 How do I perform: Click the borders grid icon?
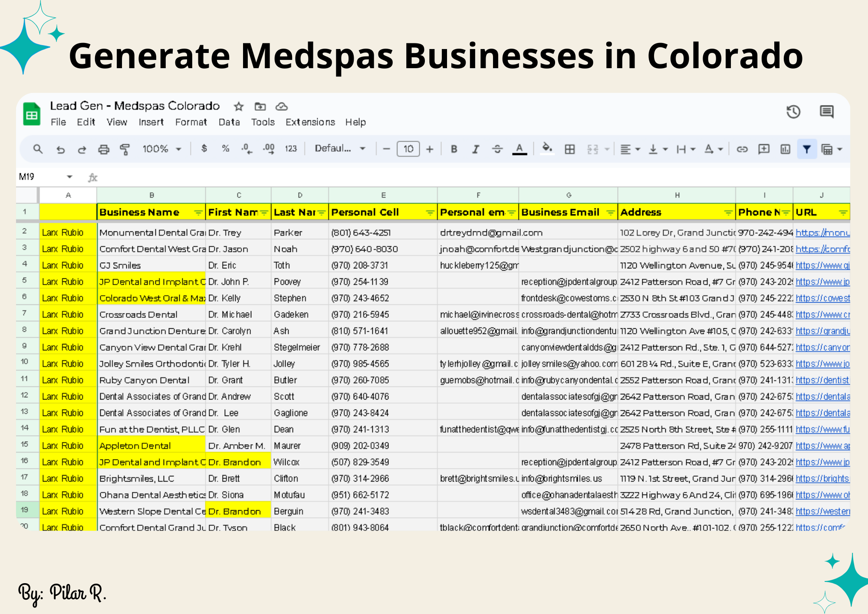tap(569, 149)
